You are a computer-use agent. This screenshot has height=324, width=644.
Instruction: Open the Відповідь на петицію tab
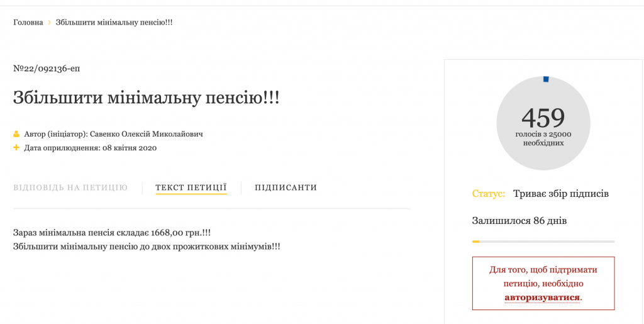coord(70,187)
